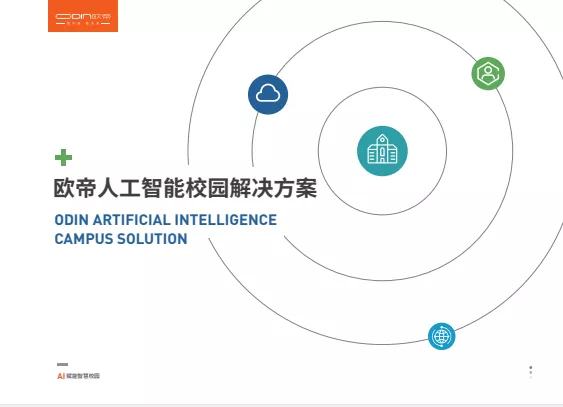The image size is (563, 407).
Task: Click the teal school building icon
Action: (x=382, y=151)
